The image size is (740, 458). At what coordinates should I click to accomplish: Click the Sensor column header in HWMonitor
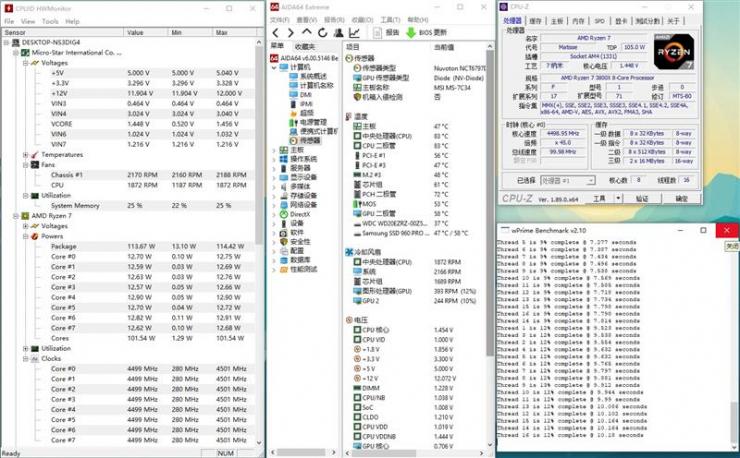(x=63, y=33)
